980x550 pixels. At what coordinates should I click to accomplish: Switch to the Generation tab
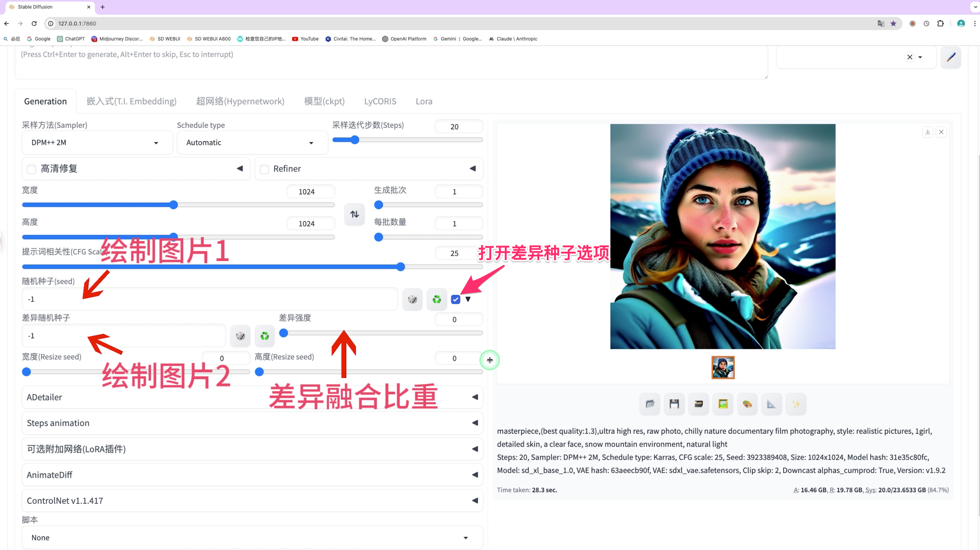(45, 101)
